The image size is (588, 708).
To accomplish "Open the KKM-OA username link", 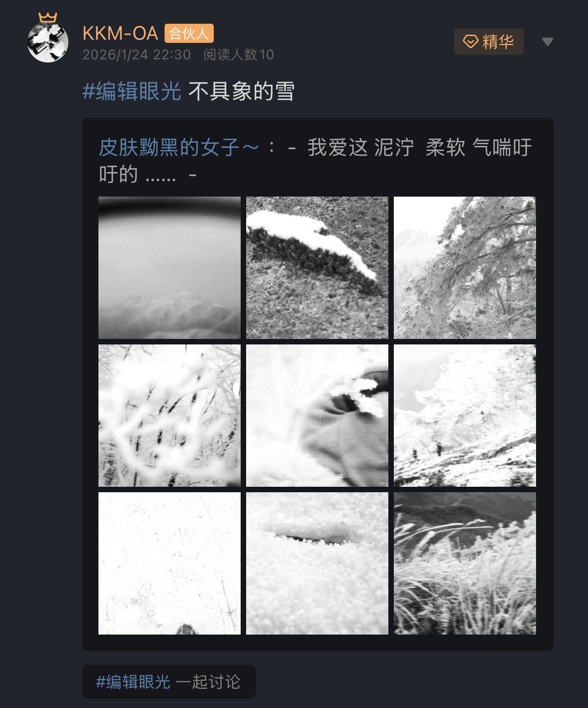I will tap(120, 33).
